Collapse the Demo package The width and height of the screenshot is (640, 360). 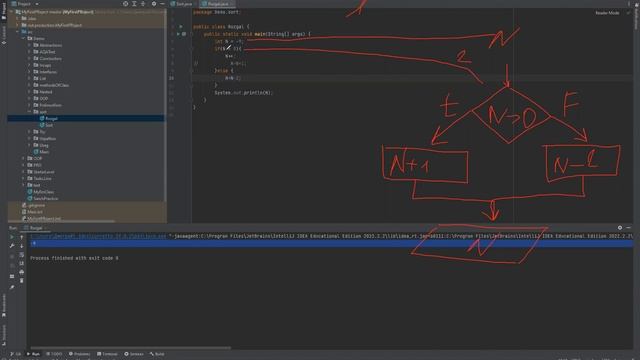tap(24, 38)
